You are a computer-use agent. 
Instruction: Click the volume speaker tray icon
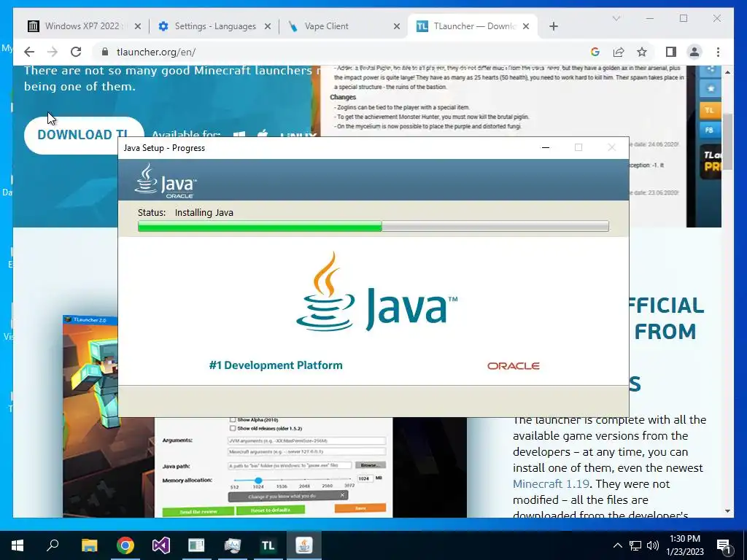tap(653, 545)
